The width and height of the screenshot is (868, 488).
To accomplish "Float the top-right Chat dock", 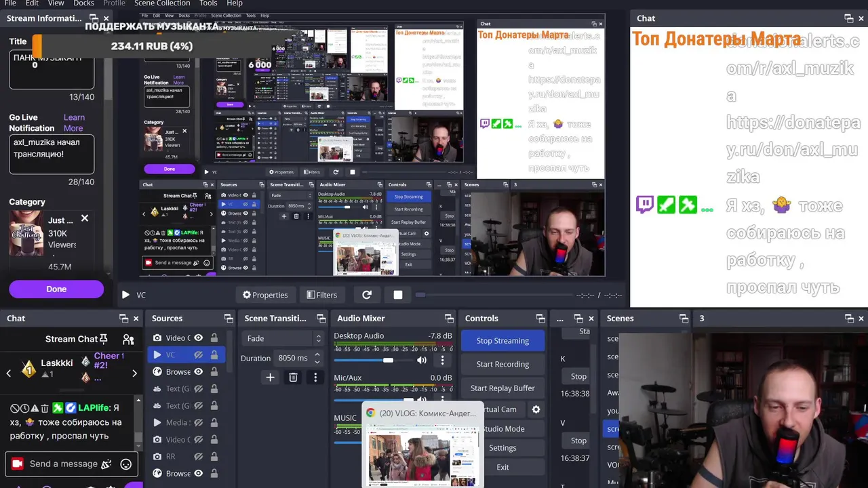I will click(x=848, y=18).
